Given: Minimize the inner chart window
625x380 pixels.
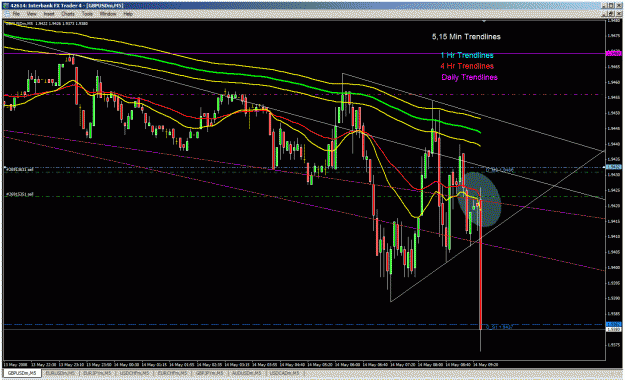Looking at the screenshot, I should pyautogui.click(x=605, y=14).
